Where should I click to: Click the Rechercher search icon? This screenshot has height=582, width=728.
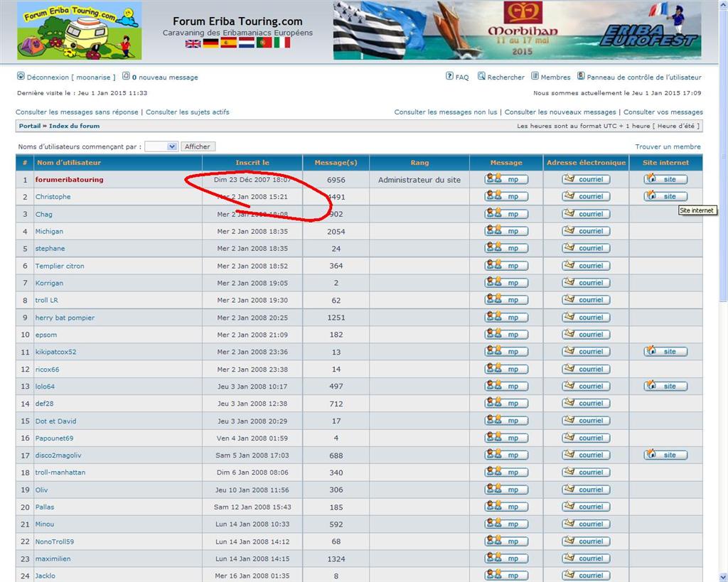coord(481,76)
